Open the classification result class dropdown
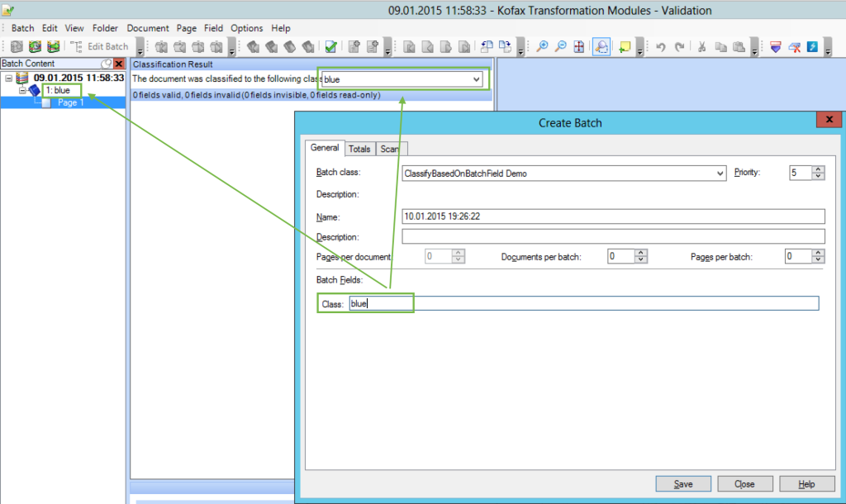 tap(477, 79)
